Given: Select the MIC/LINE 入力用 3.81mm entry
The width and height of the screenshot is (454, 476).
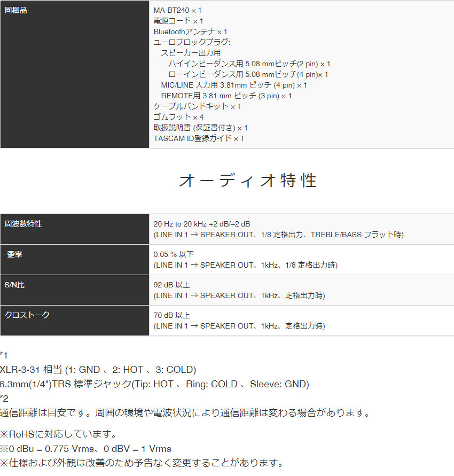Looking at the screenshot, I should (x=234, y=85).
